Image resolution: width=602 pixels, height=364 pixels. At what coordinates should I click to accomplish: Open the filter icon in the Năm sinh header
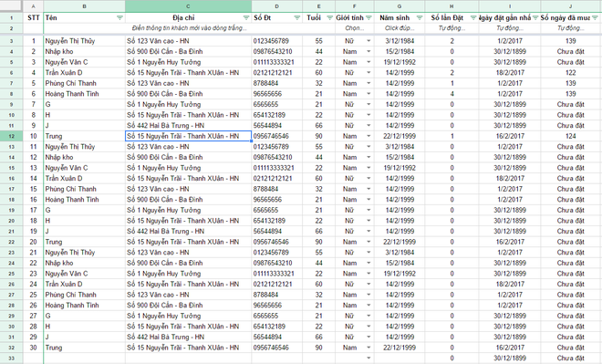[x=420, y=18]
